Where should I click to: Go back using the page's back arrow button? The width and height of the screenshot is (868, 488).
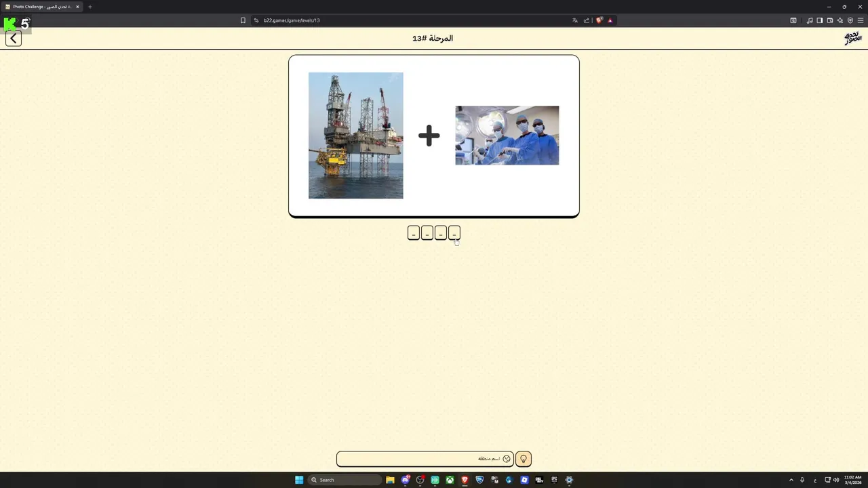pyautogui.click(x=14, y=39)
